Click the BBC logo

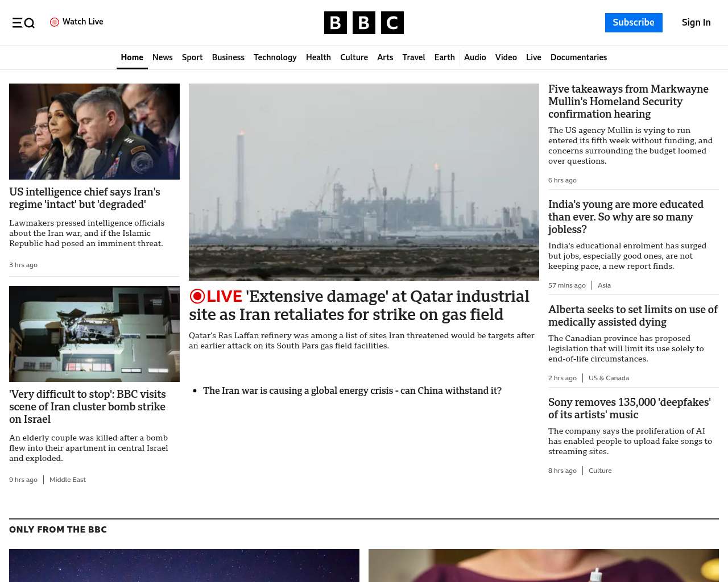363,23
